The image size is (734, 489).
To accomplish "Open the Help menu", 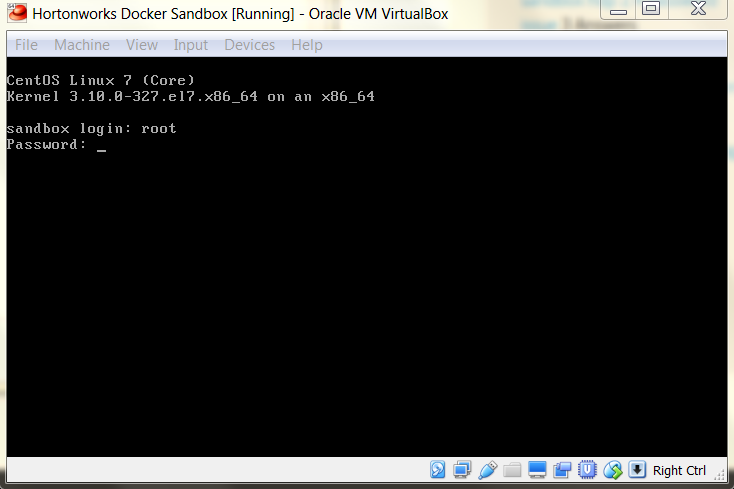I will coord(307,45).
